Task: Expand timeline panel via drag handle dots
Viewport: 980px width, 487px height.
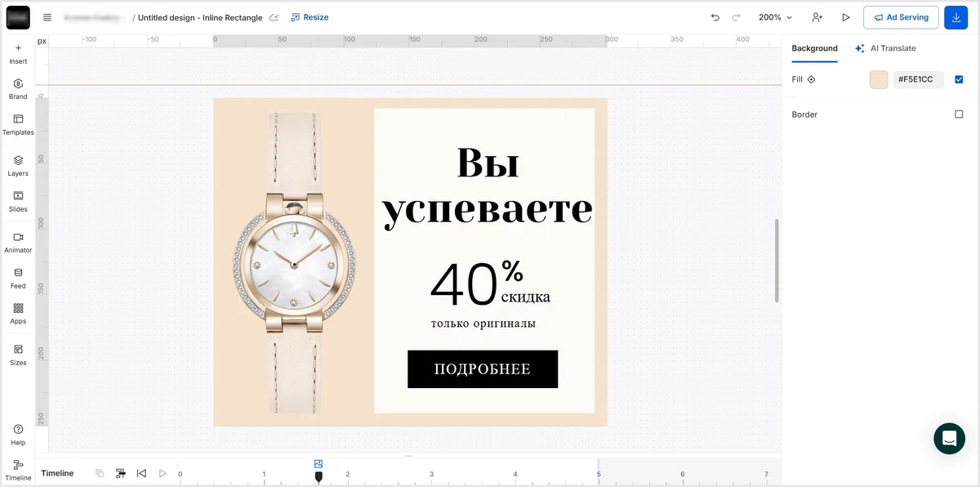Action: click(x=408, y=456)
